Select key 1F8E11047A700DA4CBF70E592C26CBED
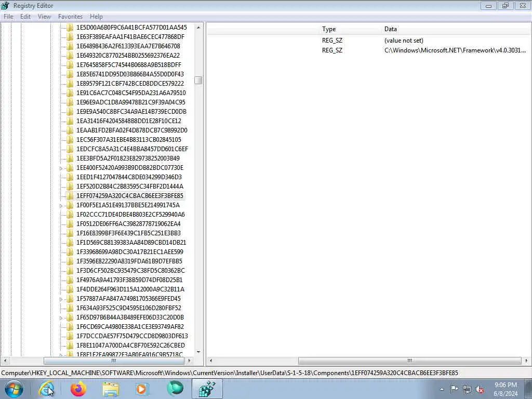 [130, 345]
